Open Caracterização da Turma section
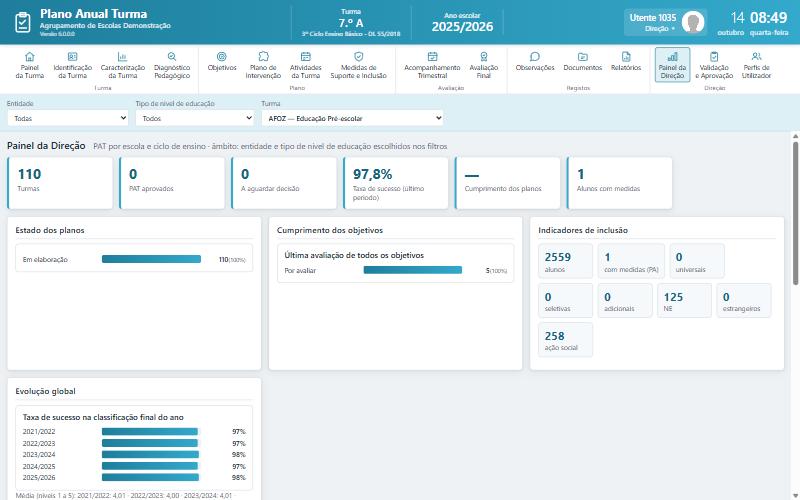 (x=122, y=65)
